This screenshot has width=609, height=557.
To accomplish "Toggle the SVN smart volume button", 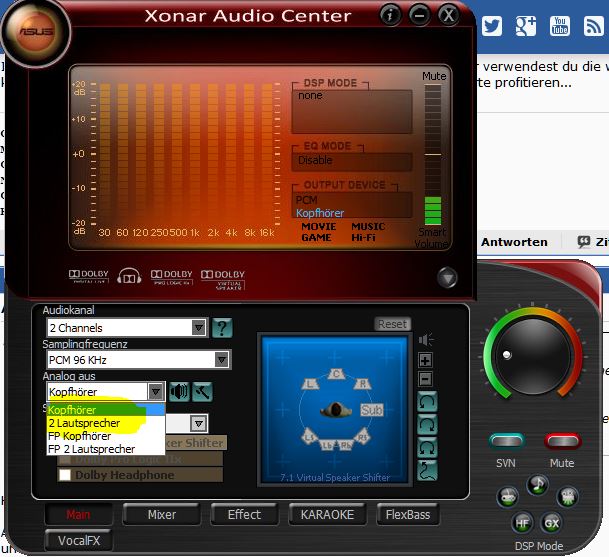I will [506, 440].
